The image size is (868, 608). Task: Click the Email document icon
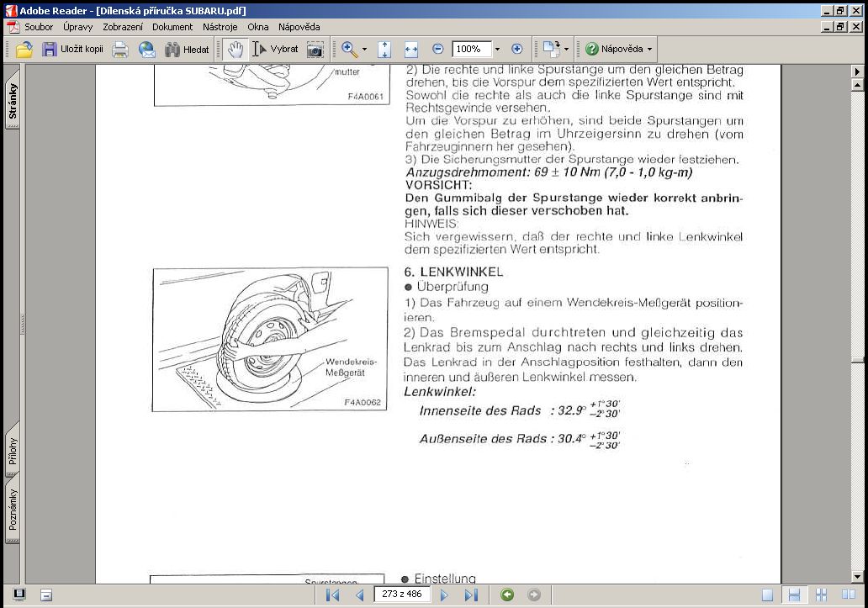146,50
